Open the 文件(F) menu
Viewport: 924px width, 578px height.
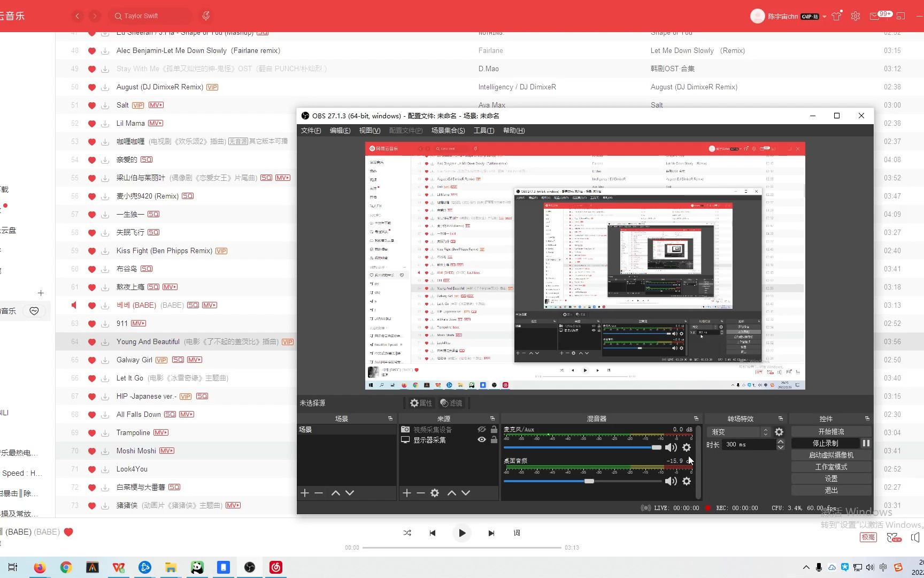pyautogui.click(x=311, y=131)
